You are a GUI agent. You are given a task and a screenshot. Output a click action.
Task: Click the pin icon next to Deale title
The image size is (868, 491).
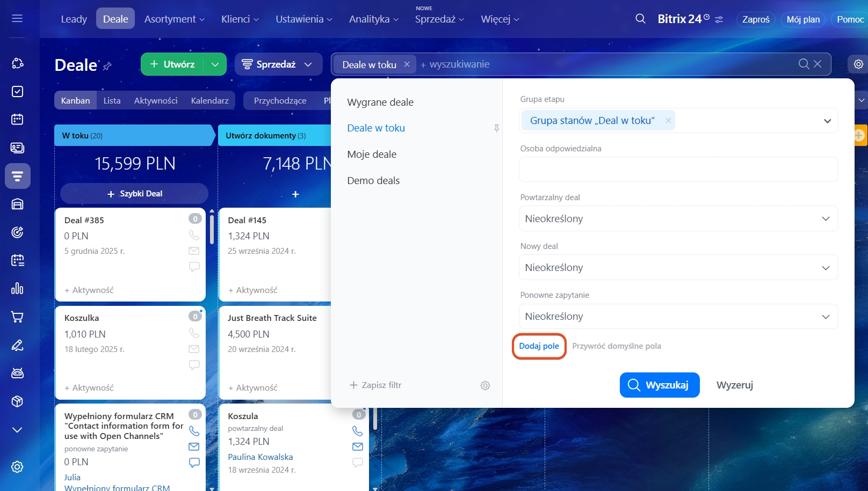pos(107,66)
